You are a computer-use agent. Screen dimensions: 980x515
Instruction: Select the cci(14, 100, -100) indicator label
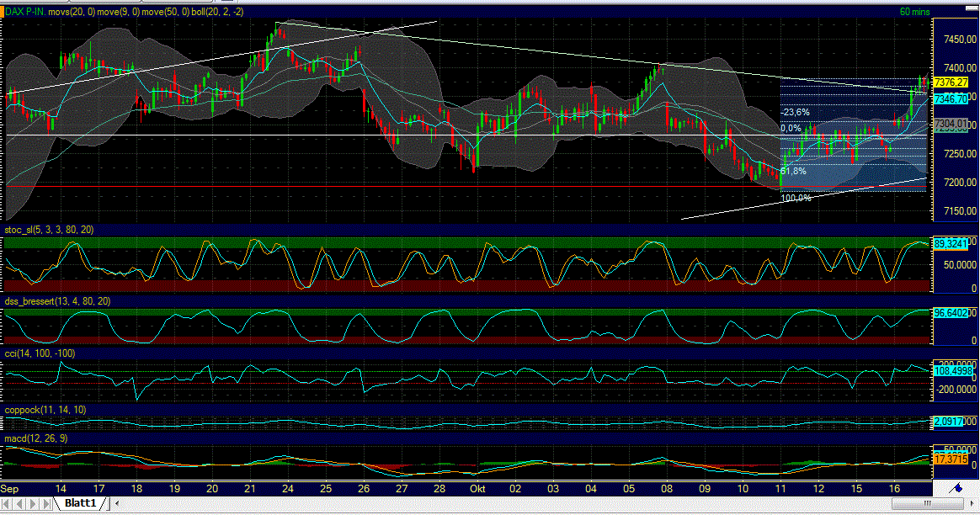click(40, 353)
